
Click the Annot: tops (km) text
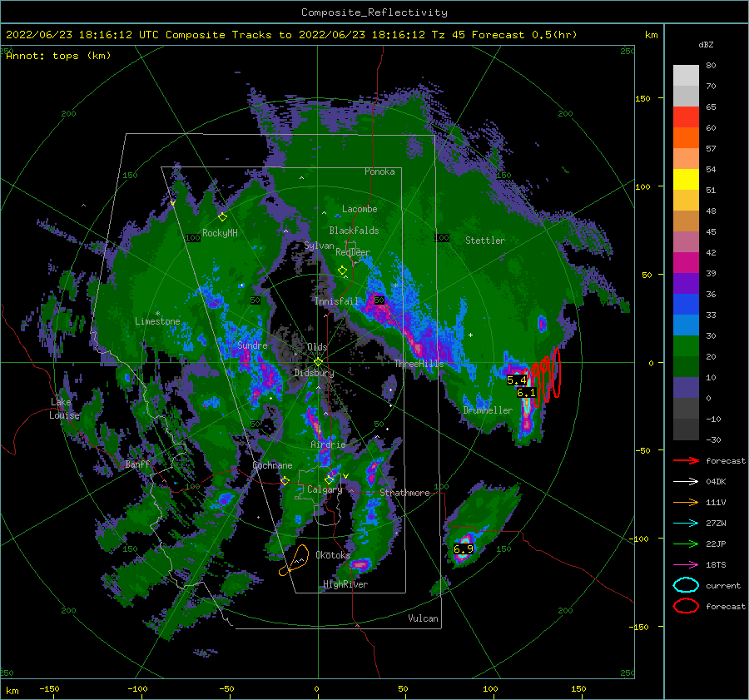tap(58, 56)
